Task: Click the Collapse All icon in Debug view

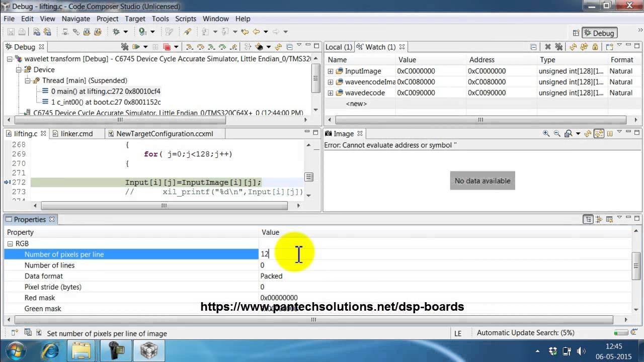Action: pyautogui.click(x=289, y=47)
